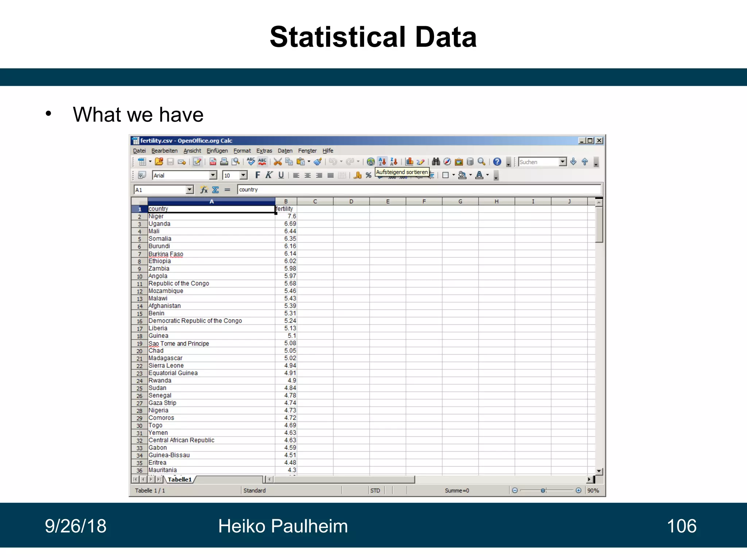
Task: Justify cell text
Action: coord(330,175)
